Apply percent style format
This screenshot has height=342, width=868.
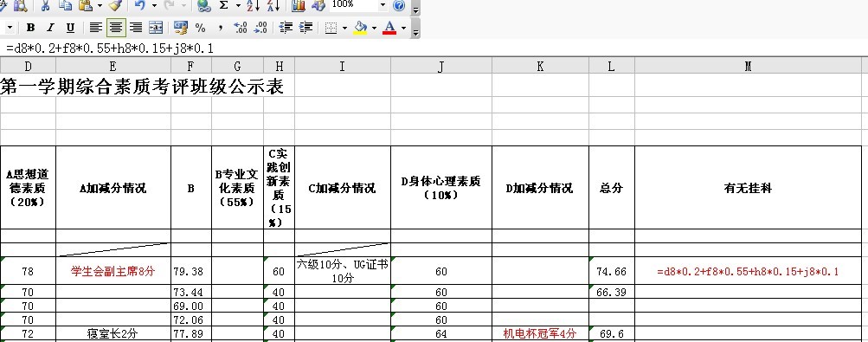point(201,27)
